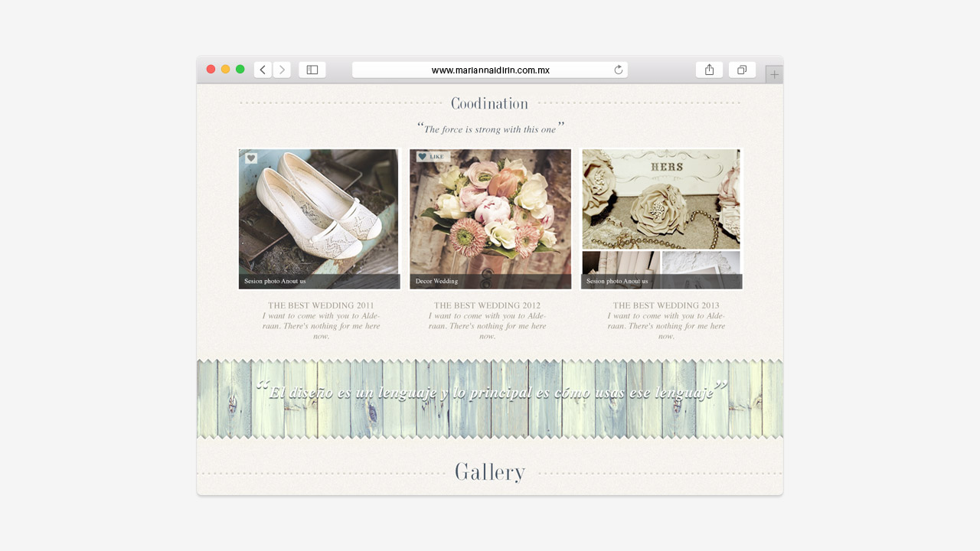Toggle the Safari sidebar panel
The width and height of the screenshot is (980, 551).
point(312,70)
